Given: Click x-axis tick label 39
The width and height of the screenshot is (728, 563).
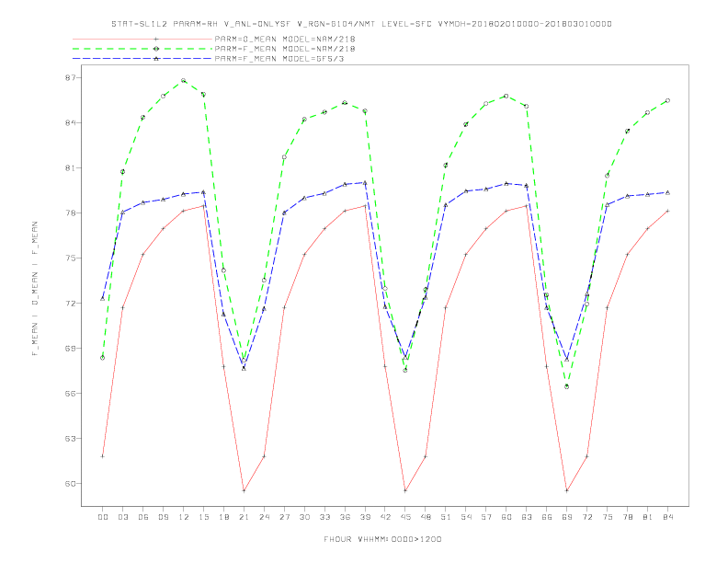Looking at the screenshot, I should (x=365, y=517).
